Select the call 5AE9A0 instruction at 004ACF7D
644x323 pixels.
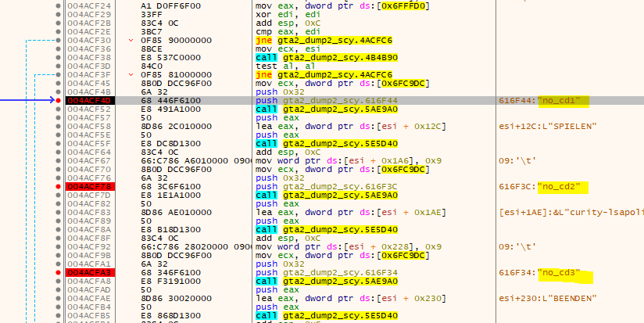tap(327, 195)
